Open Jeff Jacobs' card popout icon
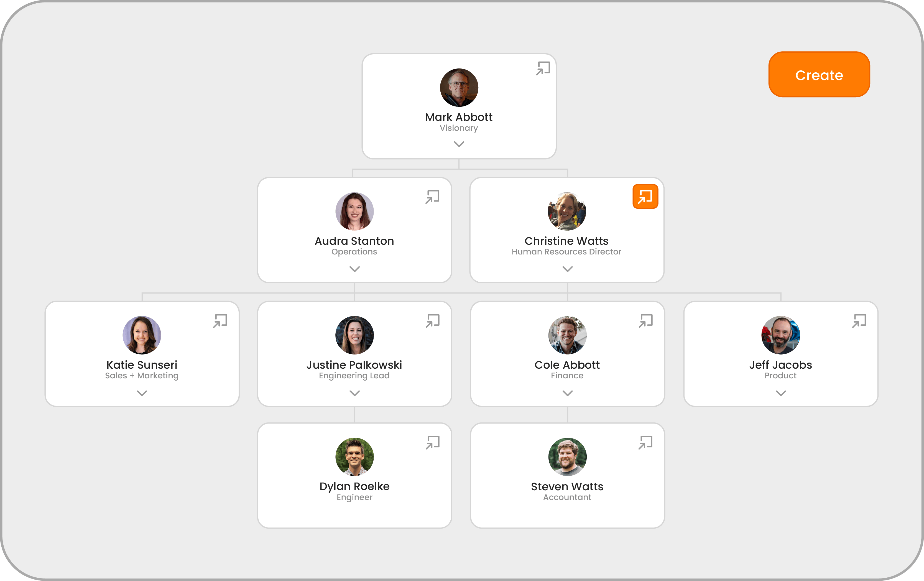The width and height of the screenshot is (924, 581). tap(859, 321)
